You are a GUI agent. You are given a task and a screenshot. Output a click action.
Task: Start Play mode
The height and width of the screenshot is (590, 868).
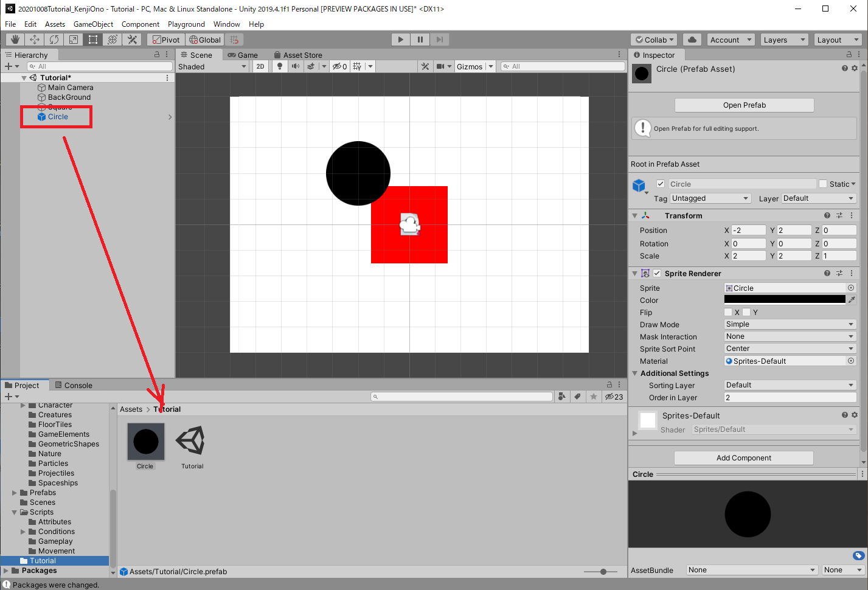(x=400, y=40)
